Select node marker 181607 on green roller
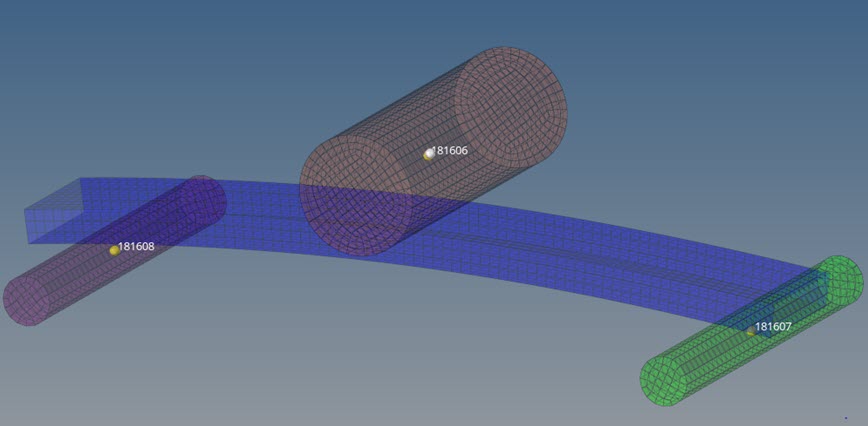 751,331
